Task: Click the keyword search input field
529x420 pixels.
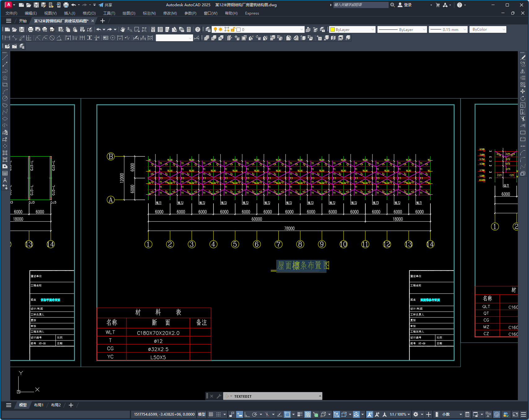Action: [361, 5]
